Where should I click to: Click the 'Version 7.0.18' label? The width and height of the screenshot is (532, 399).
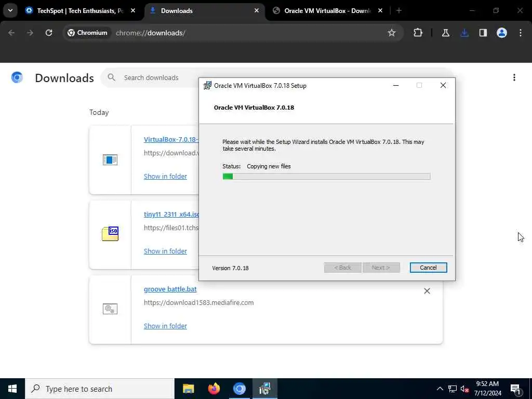(230, 268)
